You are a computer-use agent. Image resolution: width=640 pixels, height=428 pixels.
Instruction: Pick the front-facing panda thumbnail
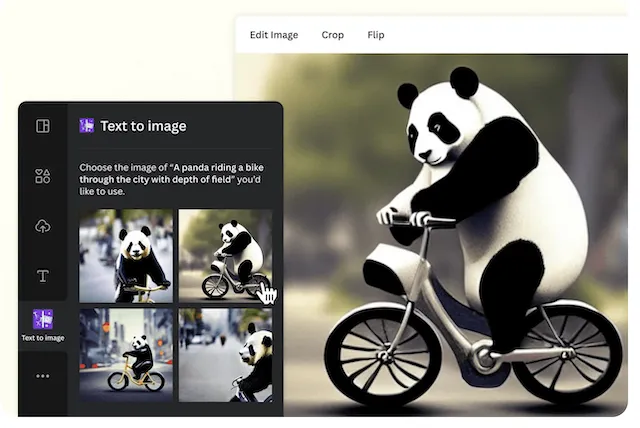(126, 256)
